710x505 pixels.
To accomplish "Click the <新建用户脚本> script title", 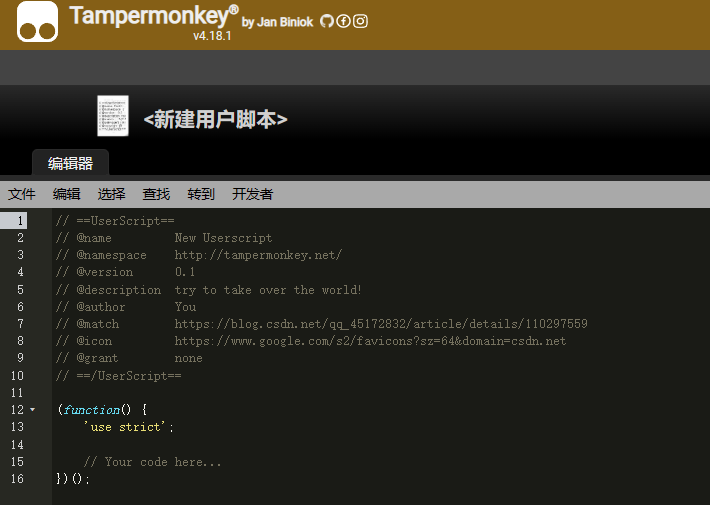I will 216,120.
